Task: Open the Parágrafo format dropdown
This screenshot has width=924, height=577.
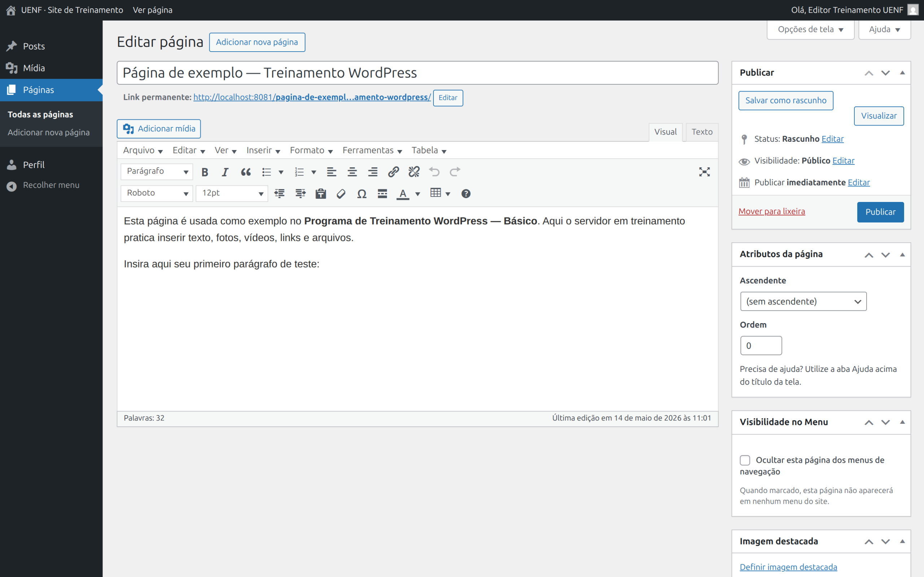Action: pyautogui.click(x=157, y=172)
